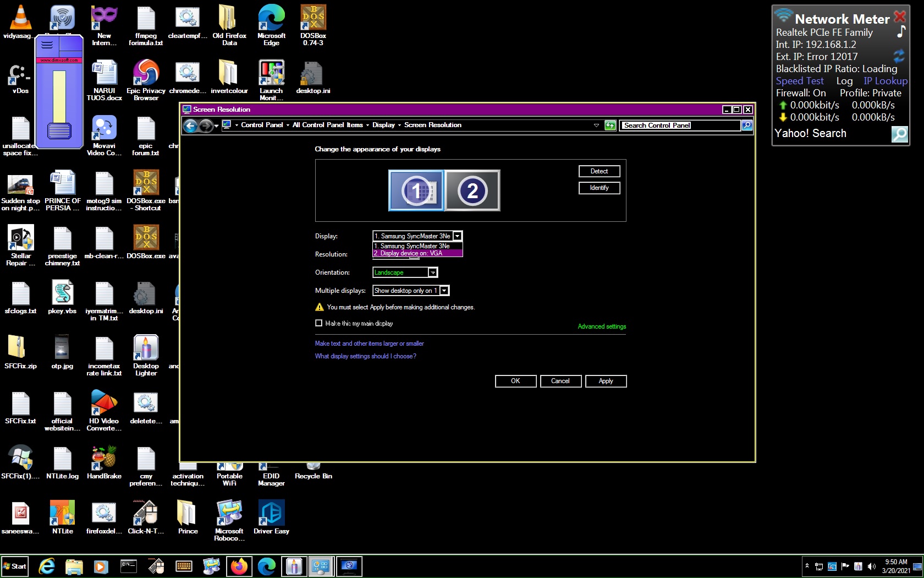Launch Internet Explorer from the taskbar

(47, 566)
